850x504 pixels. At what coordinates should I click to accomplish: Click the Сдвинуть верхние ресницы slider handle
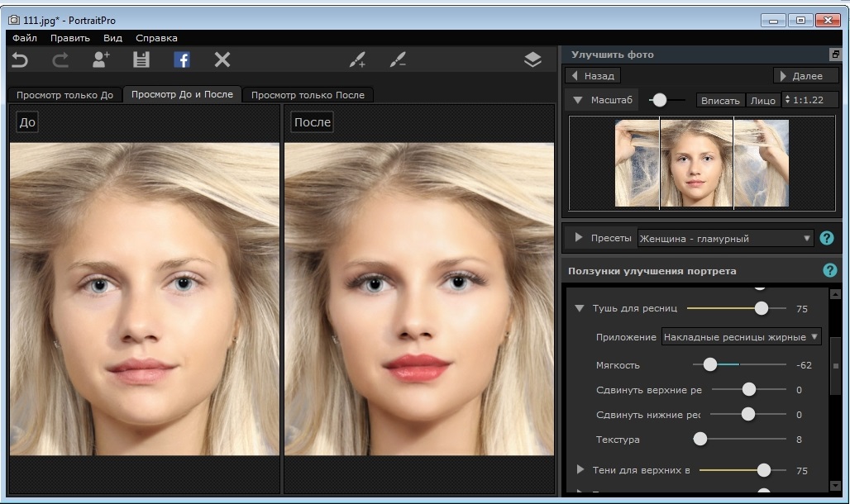point(748,389)
